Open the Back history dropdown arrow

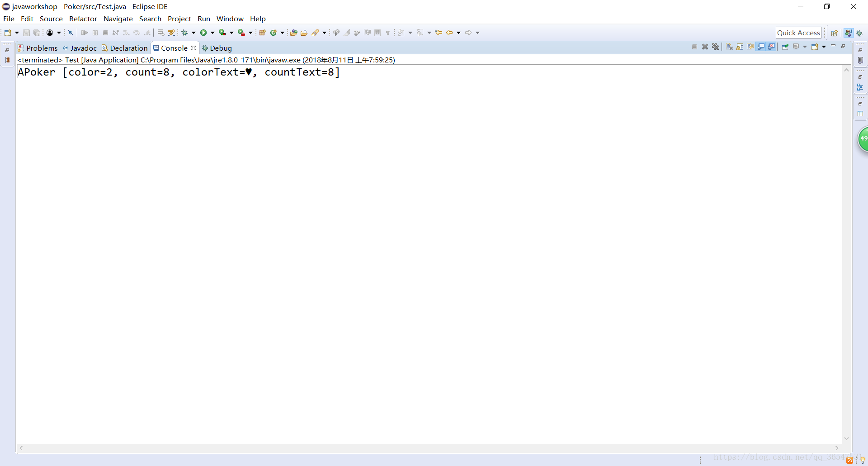tap(458, 33)
